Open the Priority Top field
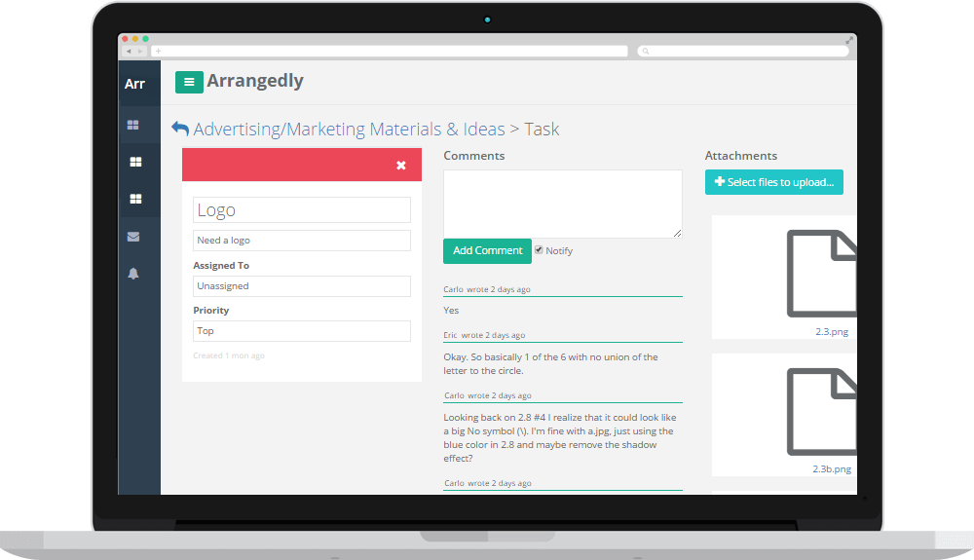The height and width of the screenshot is (560, 974). (302, 331)
